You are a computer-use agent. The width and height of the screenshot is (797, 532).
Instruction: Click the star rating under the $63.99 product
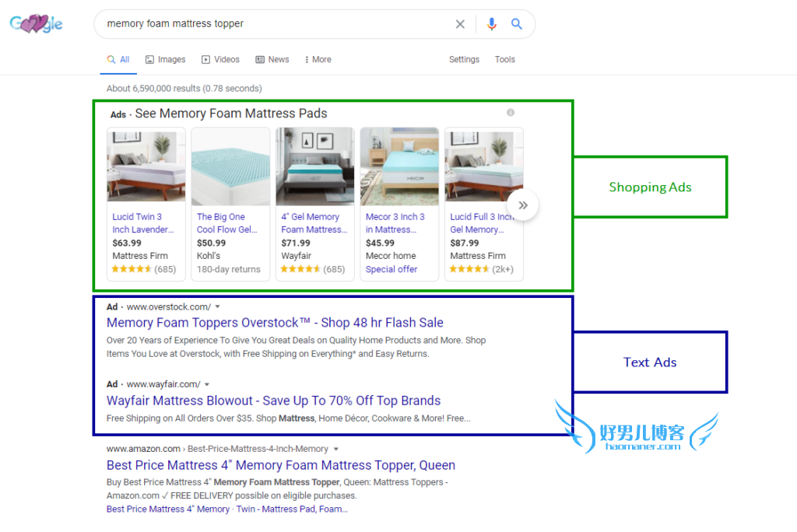(132, 269)
